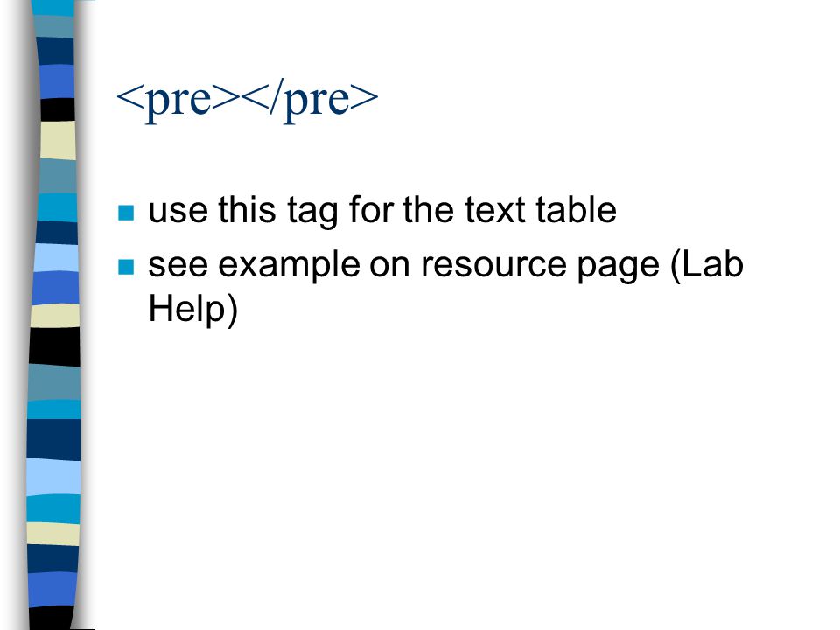
Task: Click the word 'this' in first bullet
Action: click(x=247, y=209)
